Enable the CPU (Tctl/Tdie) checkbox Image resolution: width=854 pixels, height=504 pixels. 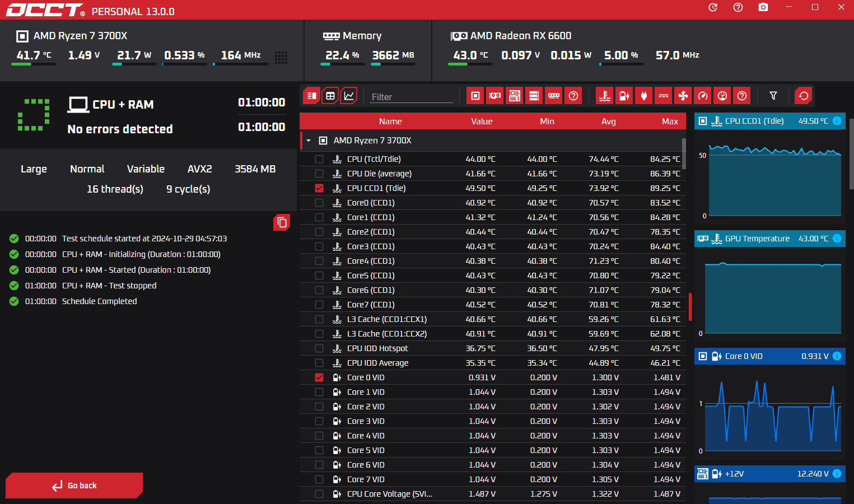click(319, 159)
